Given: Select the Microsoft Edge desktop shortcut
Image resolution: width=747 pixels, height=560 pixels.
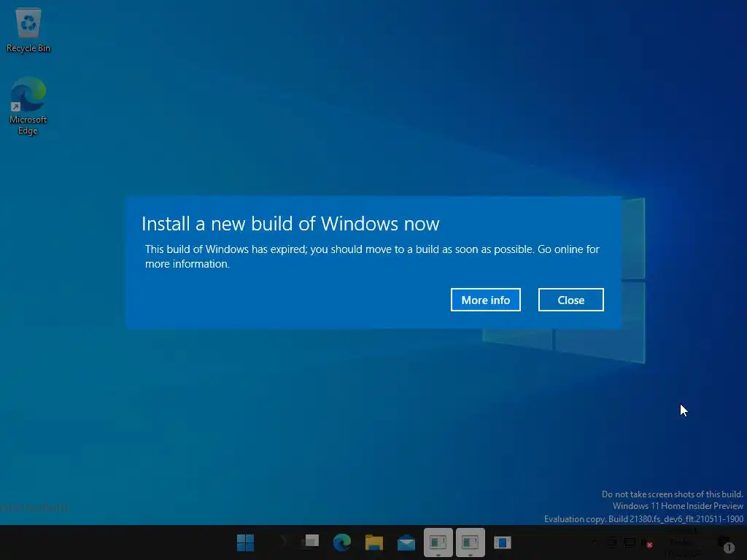Looking at the screenshot, I should [x=28, y=106].
